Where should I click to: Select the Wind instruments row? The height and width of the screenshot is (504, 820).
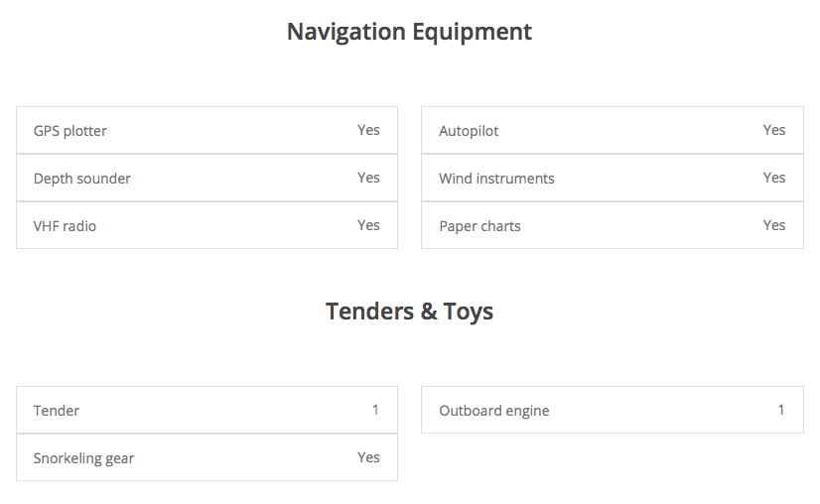pos(613,178)
